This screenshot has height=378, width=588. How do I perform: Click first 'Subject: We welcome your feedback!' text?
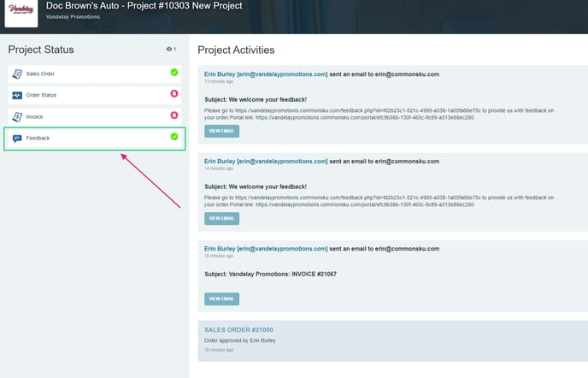(x=256, y=100)
